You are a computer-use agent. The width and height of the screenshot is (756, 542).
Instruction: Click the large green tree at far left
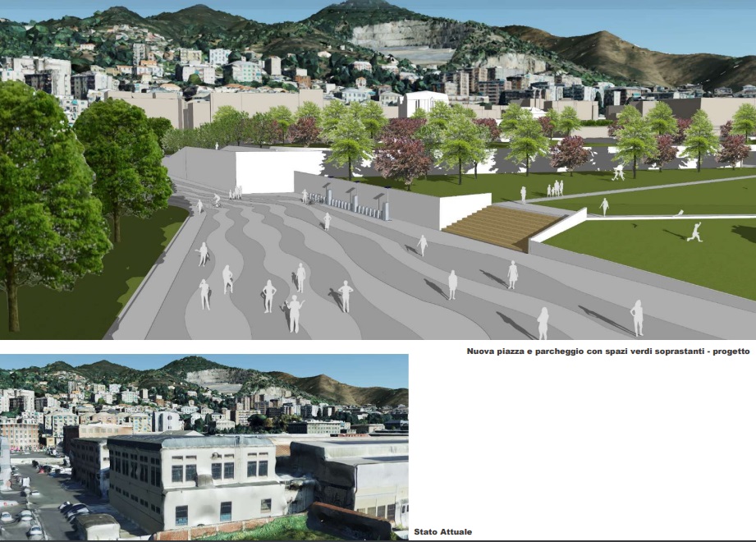(41, 189)
